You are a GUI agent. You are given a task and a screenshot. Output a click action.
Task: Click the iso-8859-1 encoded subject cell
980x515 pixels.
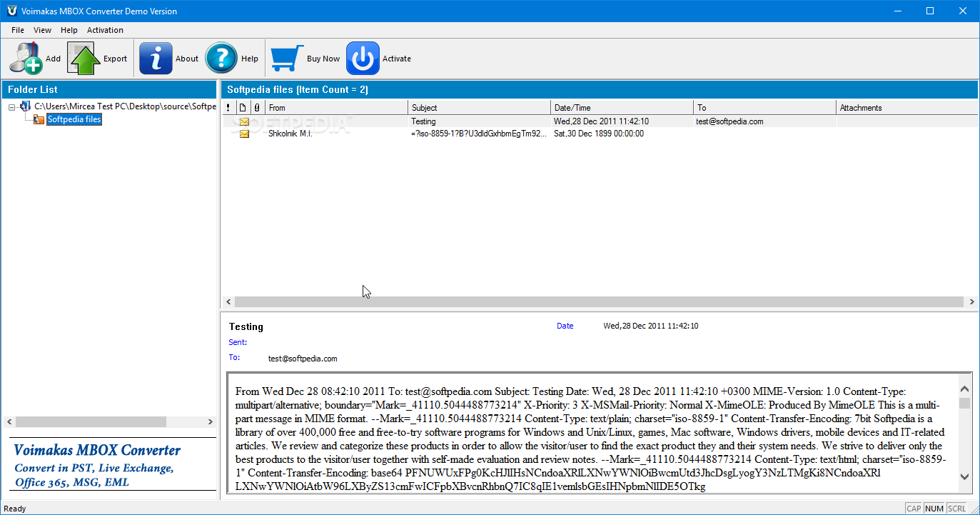pos(479,134)
